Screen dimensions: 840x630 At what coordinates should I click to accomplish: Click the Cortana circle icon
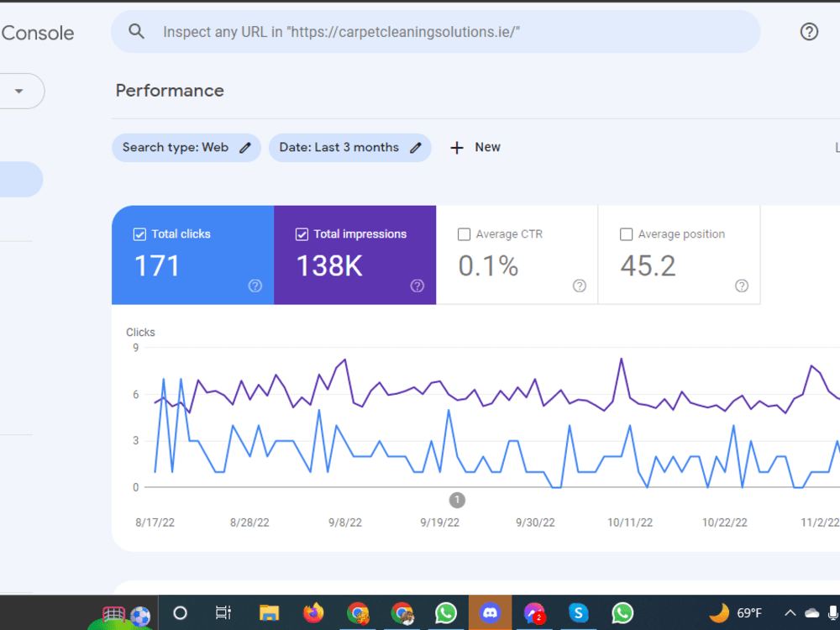(180, 613)
